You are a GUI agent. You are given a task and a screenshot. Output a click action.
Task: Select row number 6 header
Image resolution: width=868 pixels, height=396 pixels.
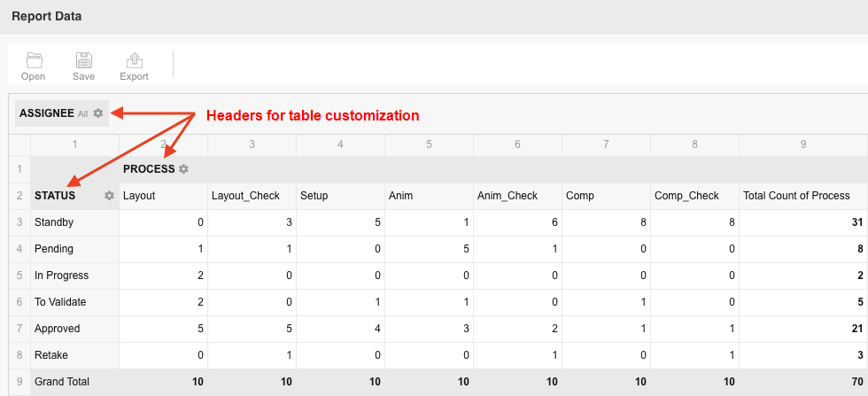point(19,302)
